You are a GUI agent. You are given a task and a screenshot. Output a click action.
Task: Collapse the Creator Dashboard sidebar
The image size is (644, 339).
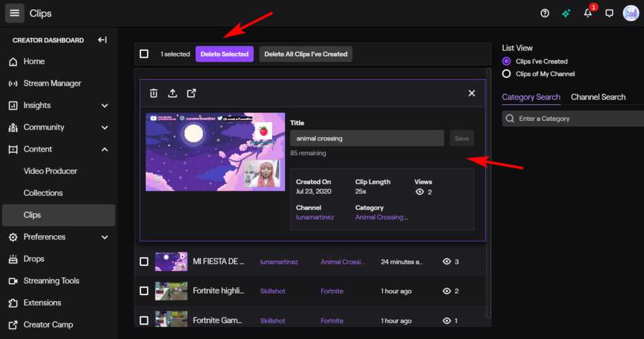103,40
